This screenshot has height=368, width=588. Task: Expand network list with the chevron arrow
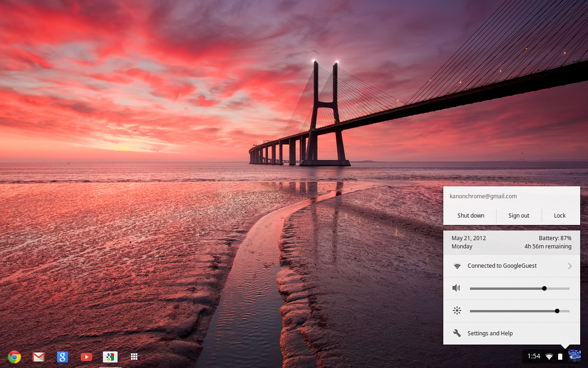[570, 266]
